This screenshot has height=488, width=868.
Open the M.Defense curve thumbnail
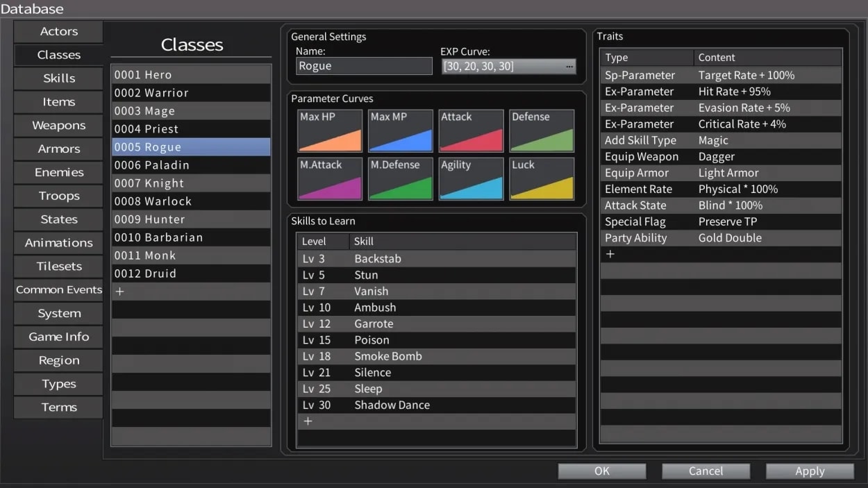click(x=401, y=179)
